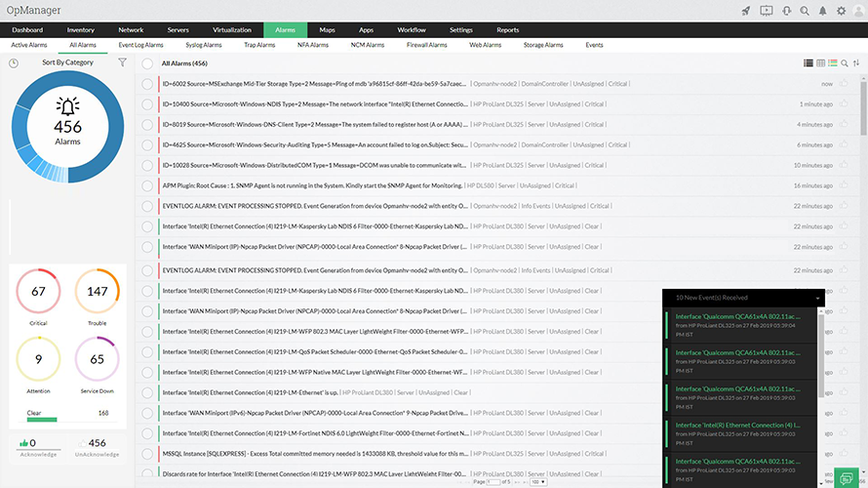Select the APM Plugin Root Cause alarm

click(147, 186)
